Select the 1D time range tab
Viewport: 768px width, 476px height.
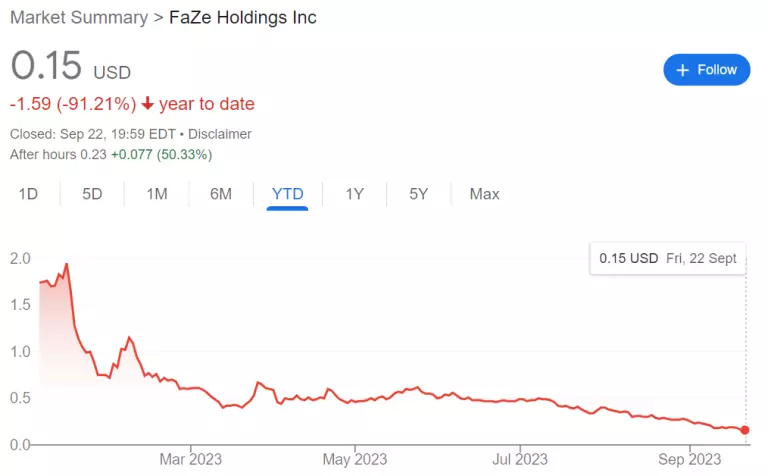pos(28,194)
